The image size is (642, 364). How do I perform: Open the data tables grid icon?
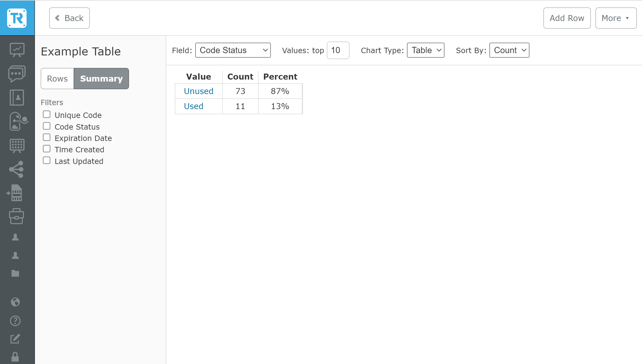coord(17,146)
